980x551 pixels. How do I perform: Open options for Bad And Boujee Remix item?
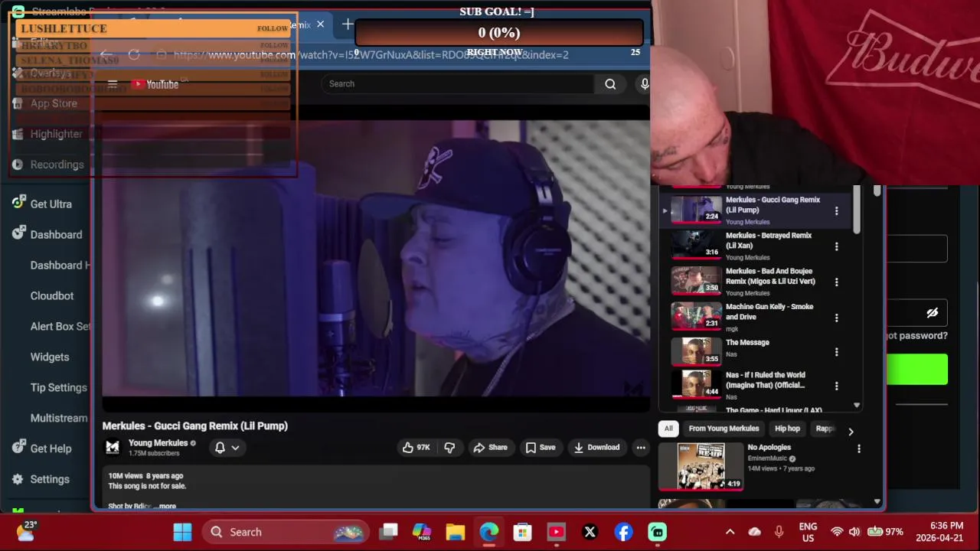836,282
